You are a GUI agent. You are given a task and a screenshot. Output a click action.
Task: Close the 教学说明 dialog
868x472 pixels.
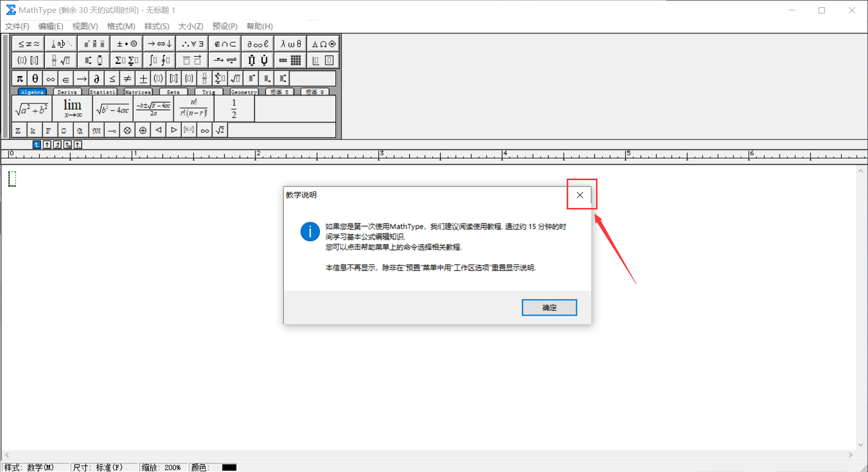click(x=580, y=195)
